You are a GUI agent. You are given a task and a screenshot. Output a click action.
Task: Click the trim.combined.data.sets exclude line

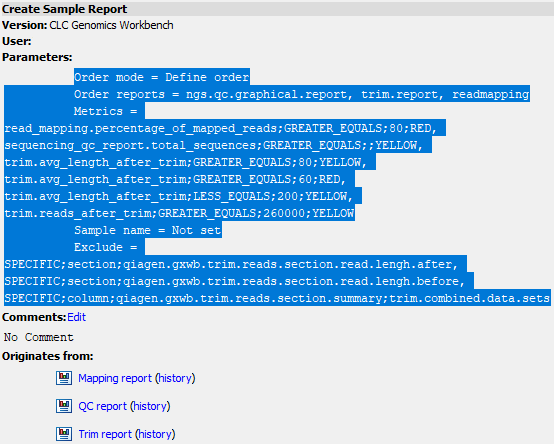(277, 298)
